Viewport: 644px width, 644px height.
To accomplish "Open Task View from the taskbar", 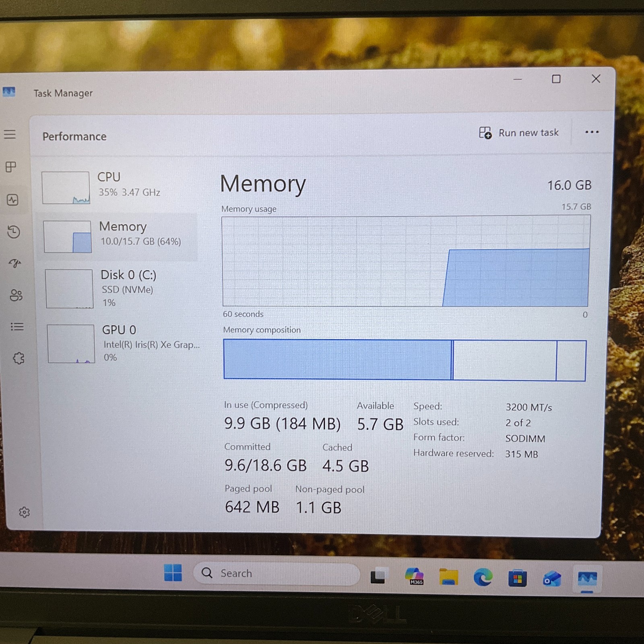I will 379,576.
